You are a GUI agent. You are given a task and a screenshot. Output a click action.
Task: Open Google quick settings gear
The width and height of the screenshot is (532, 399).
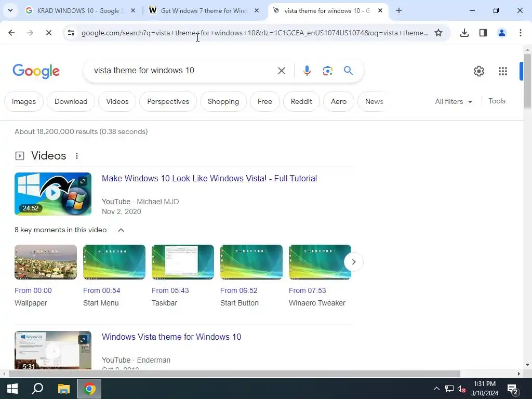click(478, 71)
